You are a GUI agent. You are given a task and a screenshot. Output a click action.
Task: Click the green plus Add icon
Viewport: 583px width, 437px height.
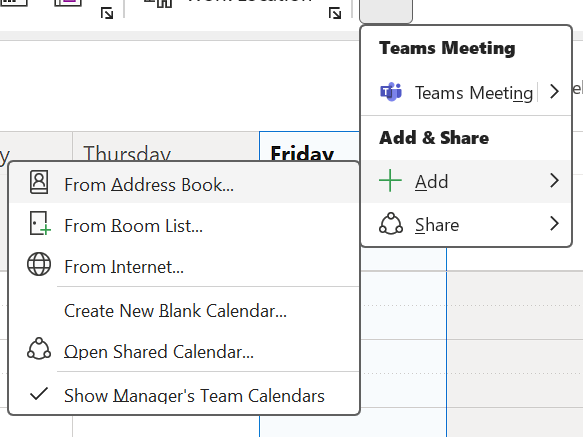390,181
